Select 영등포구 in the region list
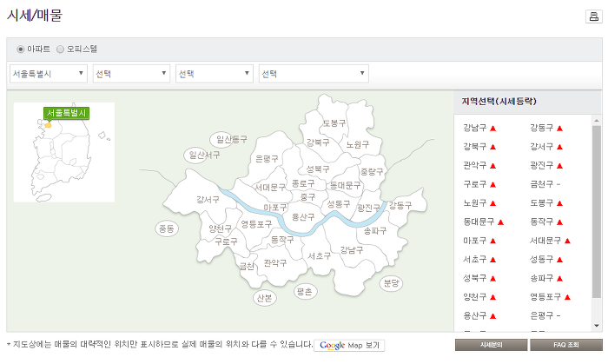 tap(545, 297)
